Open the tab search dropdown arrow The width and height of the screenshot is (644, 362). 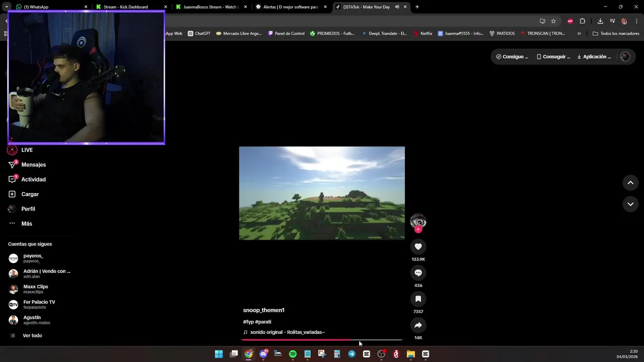coord(6,7)
